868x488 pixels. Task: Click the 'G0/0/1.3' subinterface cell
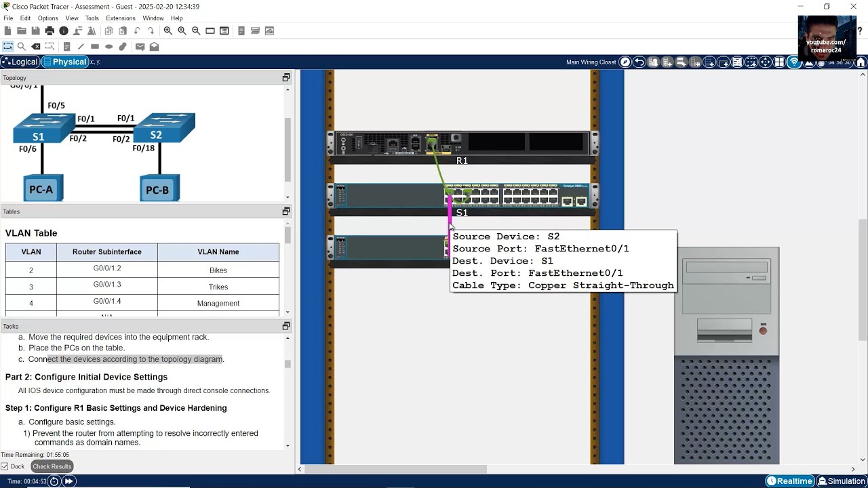coord(107,285)
